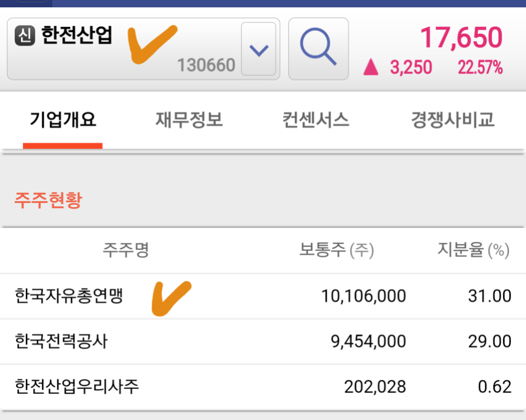Screen dimensions: 526x420
Task: Click the 주주현황 section heading
Action: point(48,200)
